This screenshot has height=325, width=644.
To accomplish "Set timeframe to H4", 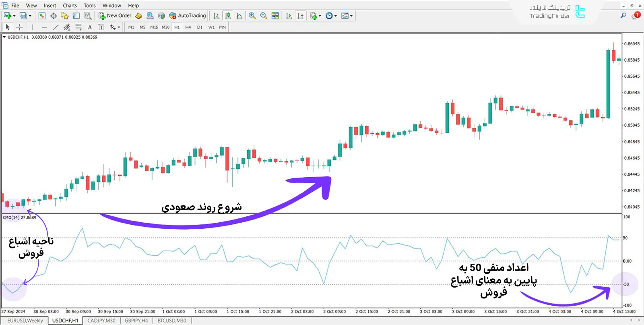I will tap(188, 27).
